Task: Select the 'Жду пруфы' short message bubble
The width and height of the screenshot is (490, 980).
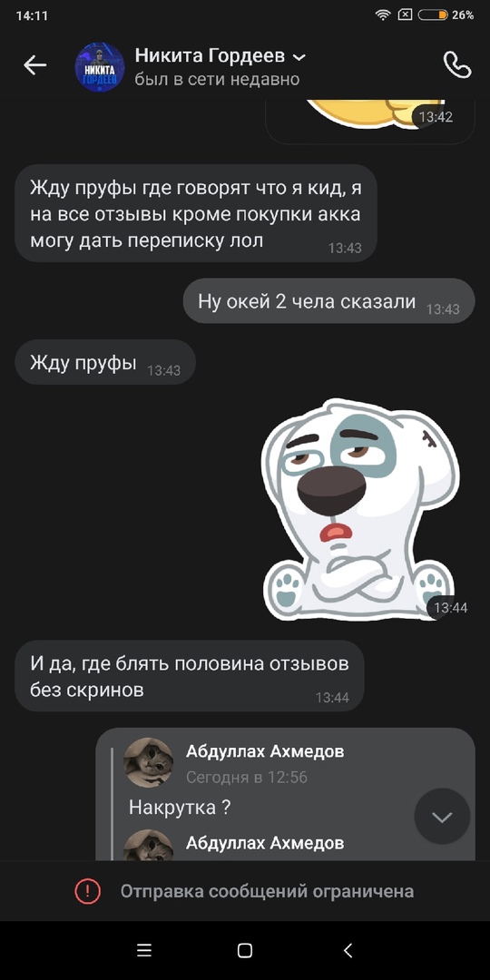Action: click(105, 362)
